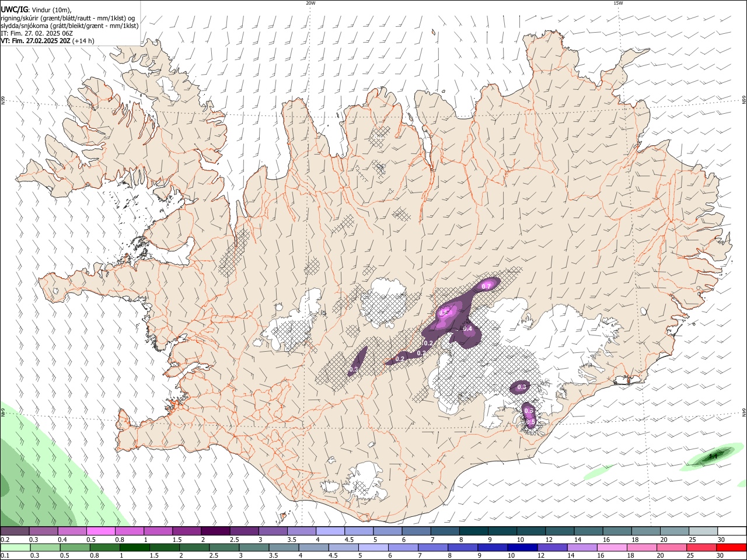Screen dimensions: 747x560
Task: Click the VT: Fim. 27.02.2025 20Z valid time
Action: pos(36,41)
